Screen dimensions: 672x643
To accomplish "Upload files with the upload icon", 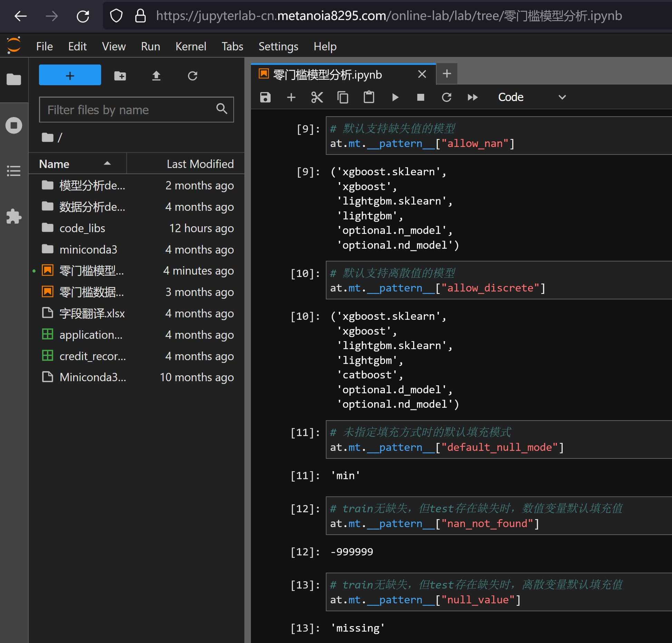I will [156, 75].
